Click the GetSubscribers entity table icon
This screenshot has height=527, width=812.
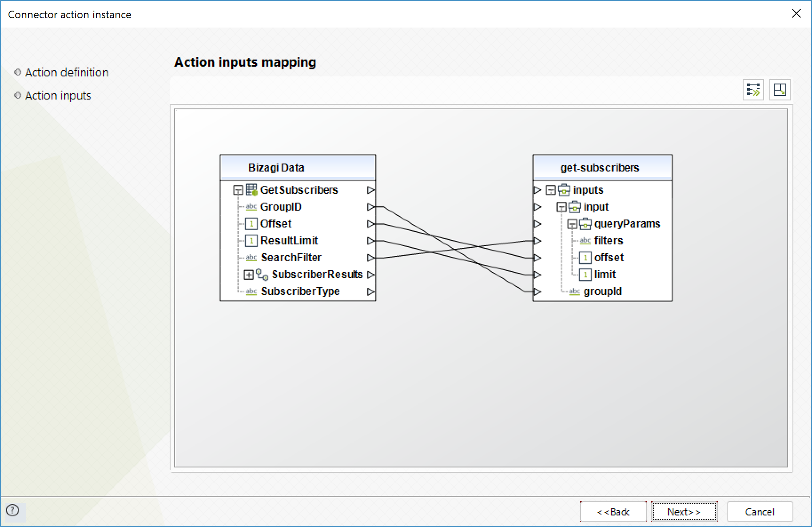pyautogui.click(x=251, y=190)
